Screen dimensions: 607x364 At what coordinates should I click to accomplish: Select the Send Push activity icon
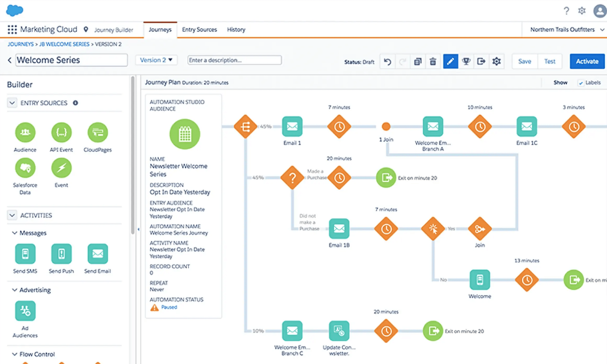coord(61,254)
